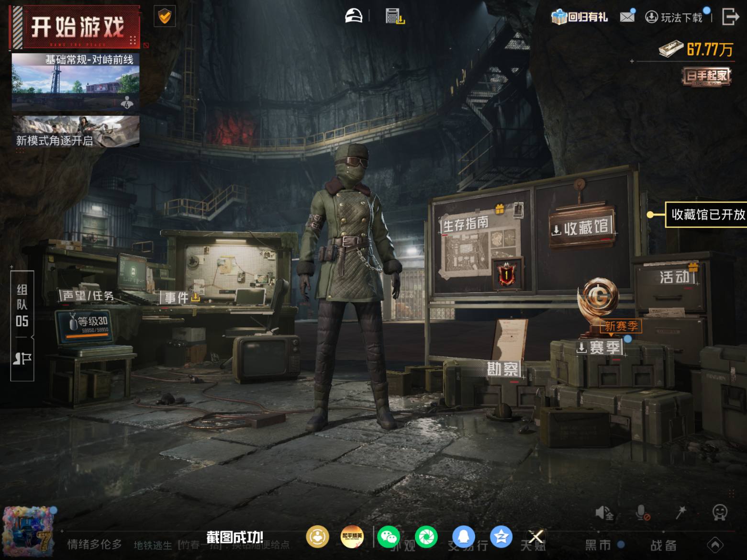Switch to the 黑市 black market tab
747x560 pixels.
coord(598,545)
